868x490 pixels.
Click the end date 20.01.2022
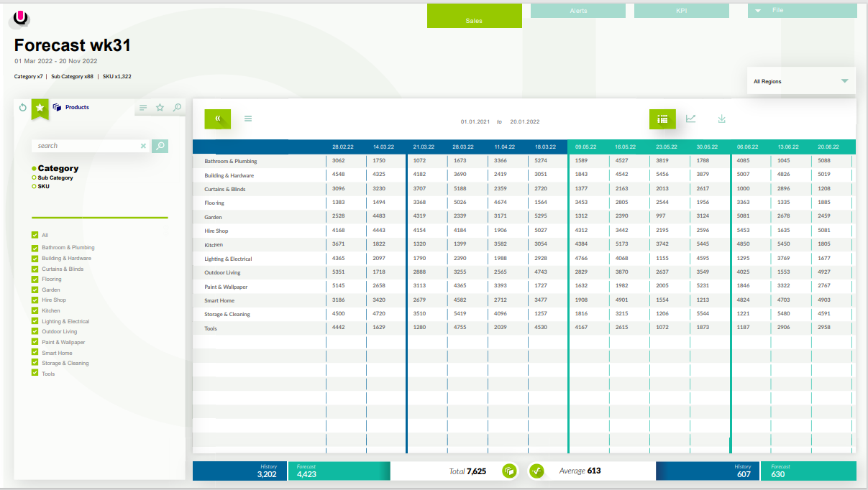[525, 122]
